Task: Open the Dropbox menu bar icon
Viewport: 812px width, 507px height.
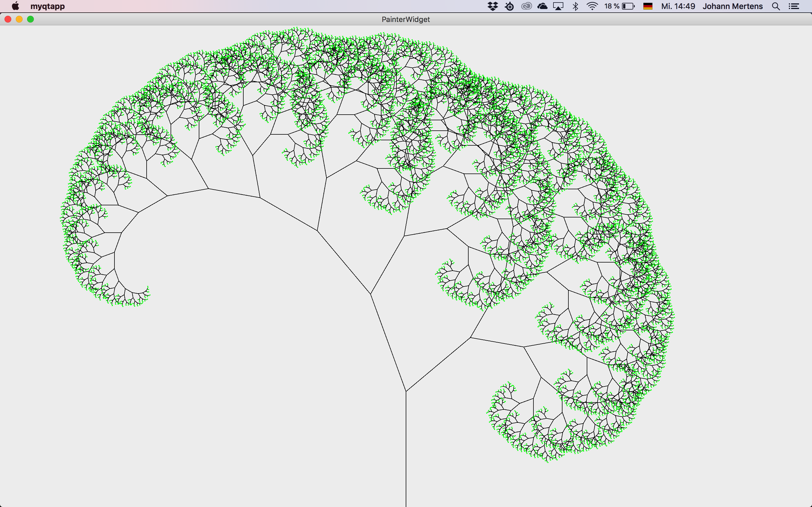Action: [493, 6]
